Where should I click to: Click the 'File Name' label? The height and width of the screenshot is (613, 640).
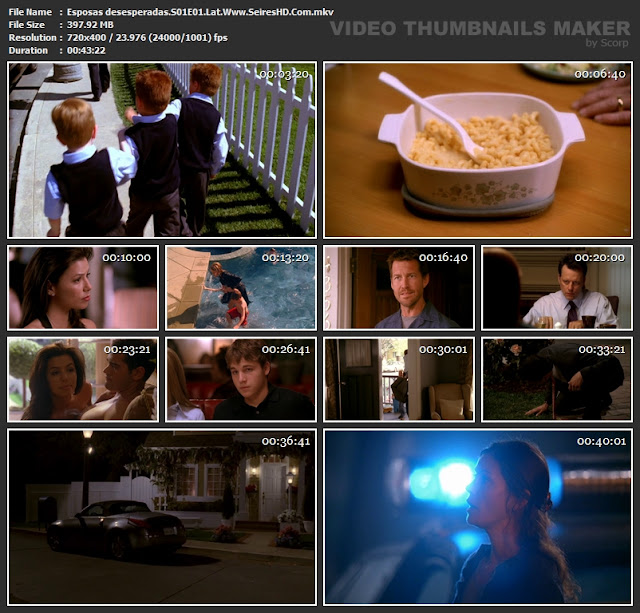[x=30, y=12]
